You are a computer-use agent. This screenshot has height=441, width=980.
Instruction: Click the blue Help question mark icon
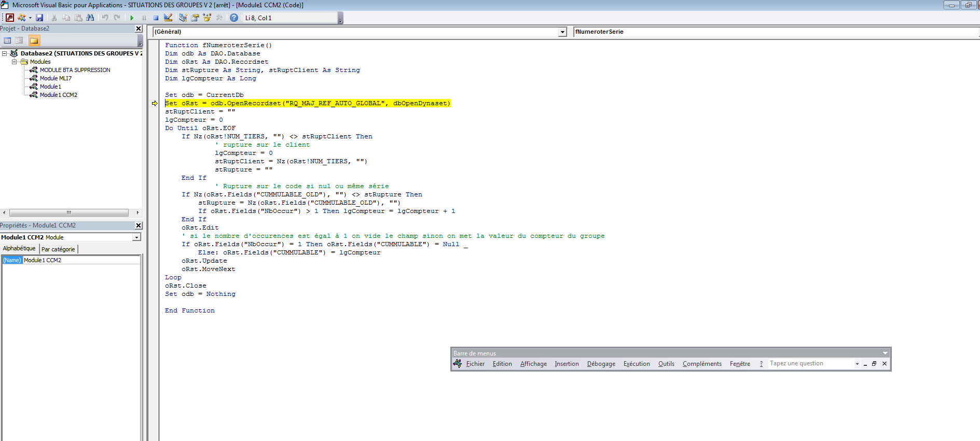(x=234, y=18)
